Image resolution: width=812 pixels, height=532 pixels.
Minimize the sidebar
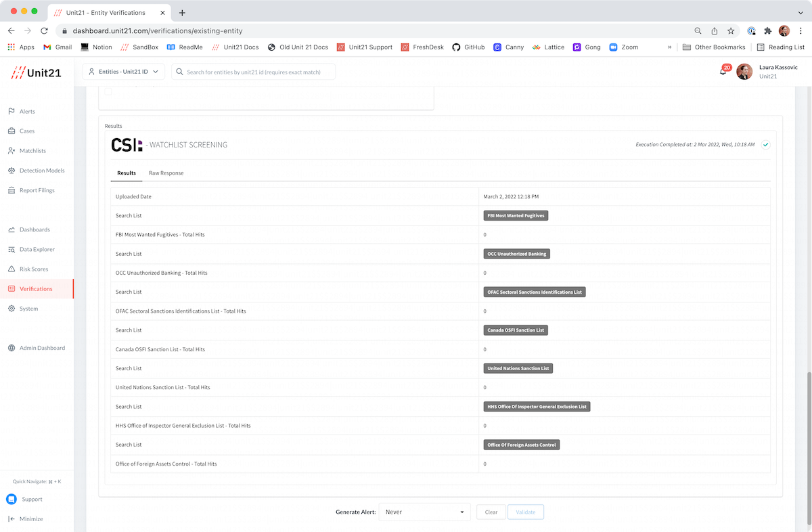pos(25,519)
